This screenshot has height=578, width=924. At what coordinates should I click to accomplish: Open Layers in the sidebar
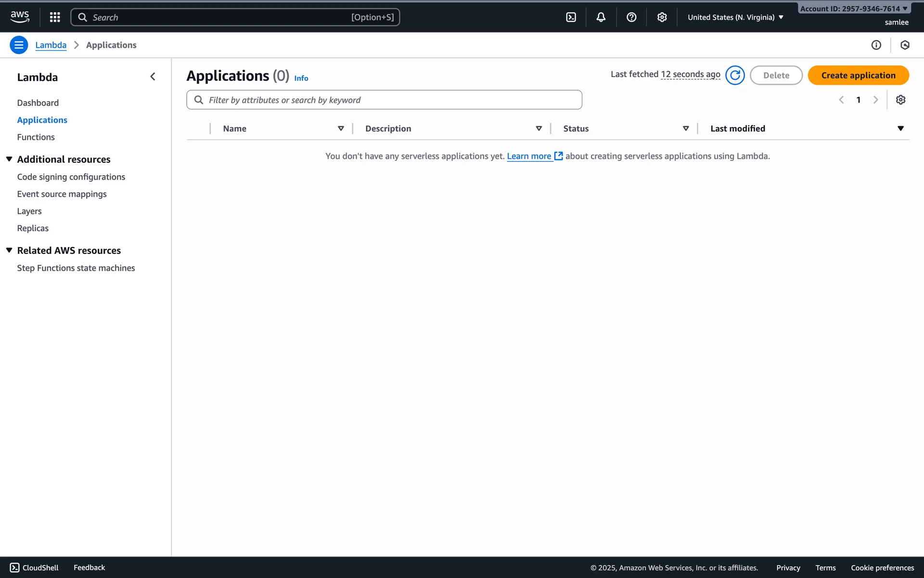click(x=29, y=211)
